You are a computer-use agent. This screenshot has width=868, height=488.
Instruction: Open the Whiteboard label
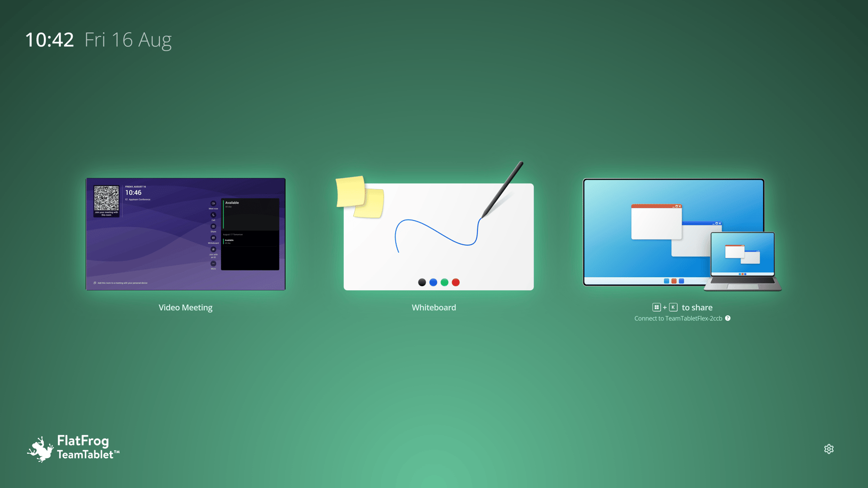433,307
